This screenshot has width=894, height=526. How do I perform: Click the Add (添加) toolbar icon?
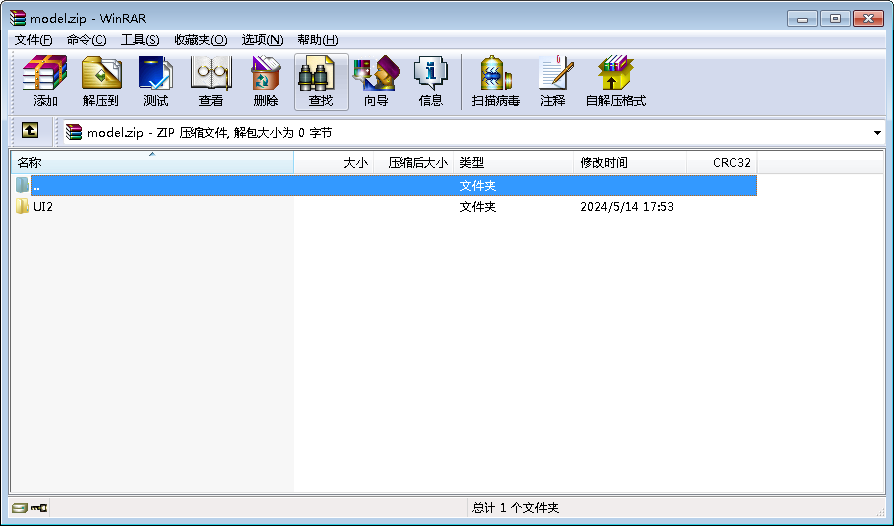pos(45,82)
